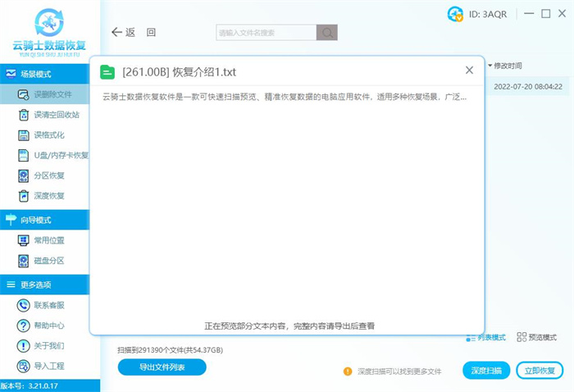This screenshot has height=392, width=574.
Task: Select 分区恢复 in the sidebar
Action: coord(48,175)
